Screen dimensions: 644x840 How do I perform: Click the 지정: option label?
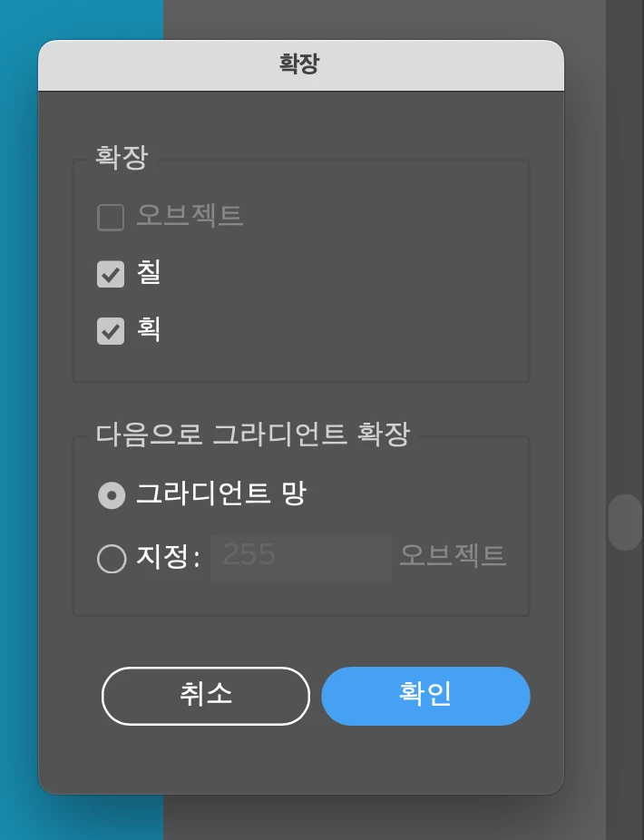pyautogui.click(x=168, y=557)
